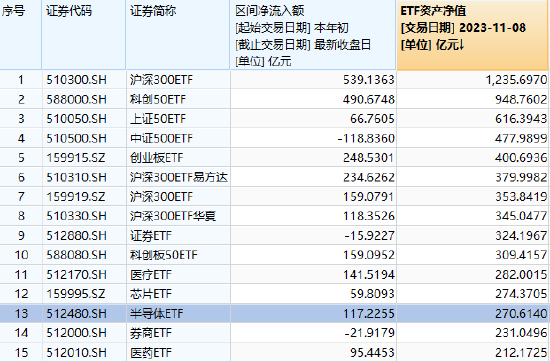Viewport: 550px width, 362px height.
Task: Click net asset value 345.0477
Action: coord(521,216)
